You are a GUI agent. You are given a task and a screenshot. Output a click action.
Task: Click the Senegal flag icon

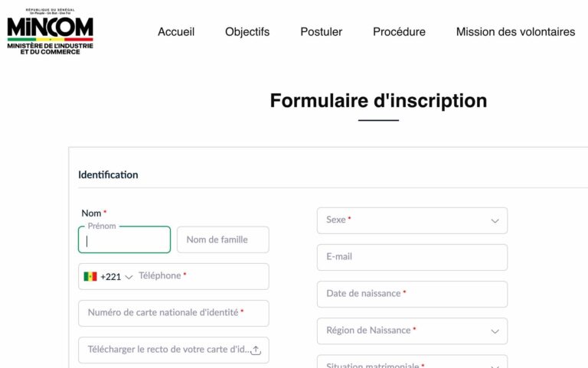[90, 276]
